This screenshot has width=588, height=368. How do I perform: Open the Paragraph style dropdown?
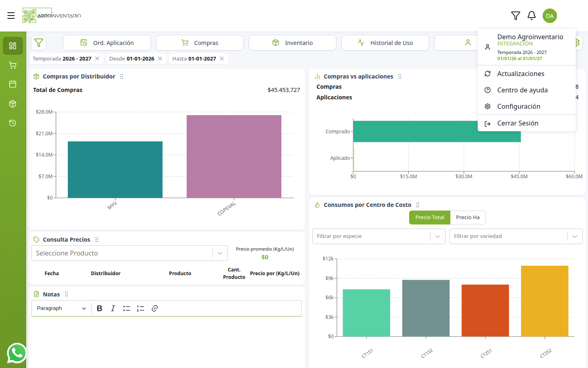click(x=61, y=308)
